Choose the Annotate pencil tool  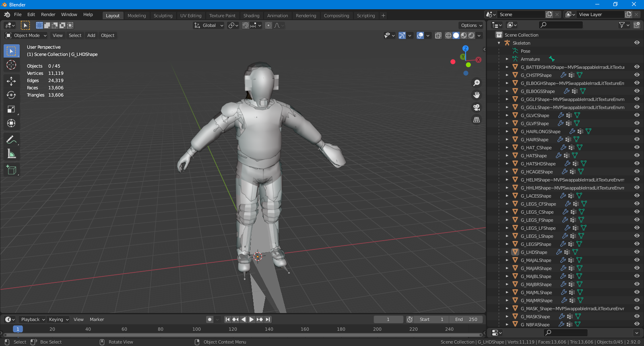[11, 140]
